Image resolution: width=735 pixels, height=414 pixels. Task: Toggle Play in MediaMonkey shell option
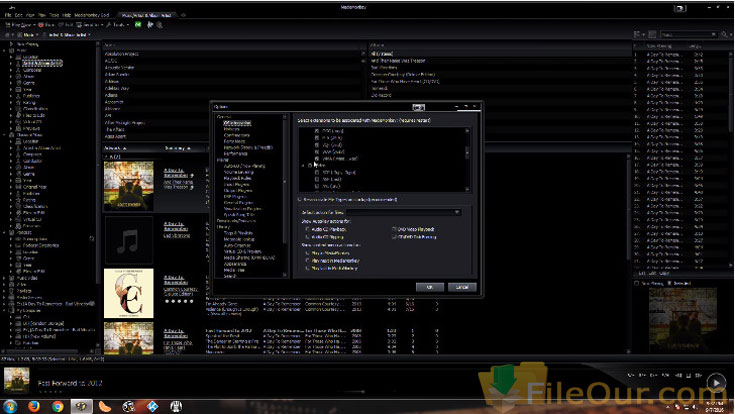[x=308, y=253]
